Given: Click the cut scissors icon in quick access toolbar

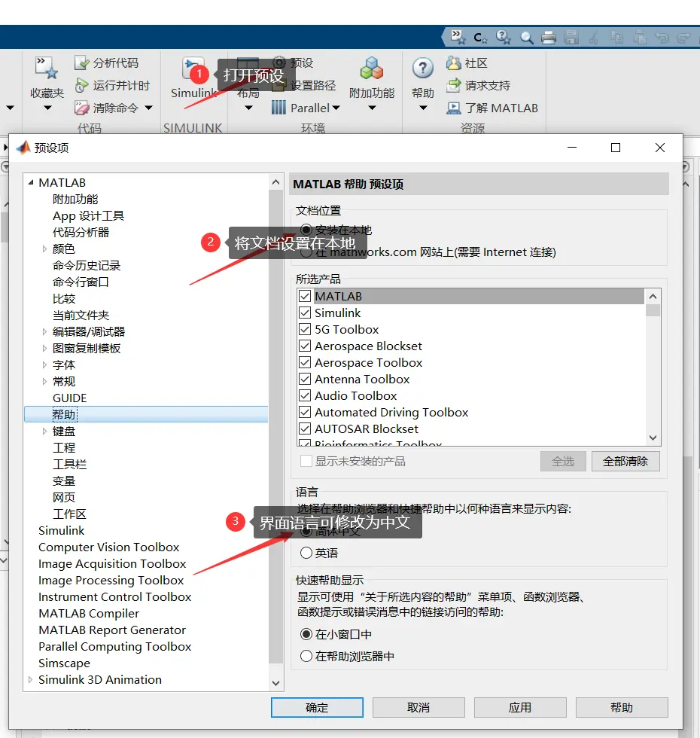Looking at the screenshot, I should 594,38.
